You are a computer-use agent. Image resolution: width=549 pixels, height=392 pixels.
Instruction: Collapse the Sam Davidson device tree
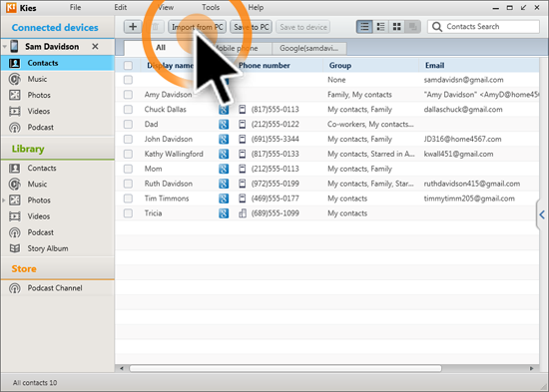click(5, 46)
